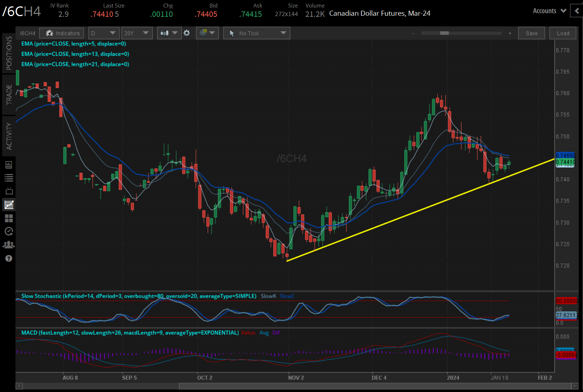Click the bar chart book icon in sidebar
583x392 pixels.
tap(9, 165)
